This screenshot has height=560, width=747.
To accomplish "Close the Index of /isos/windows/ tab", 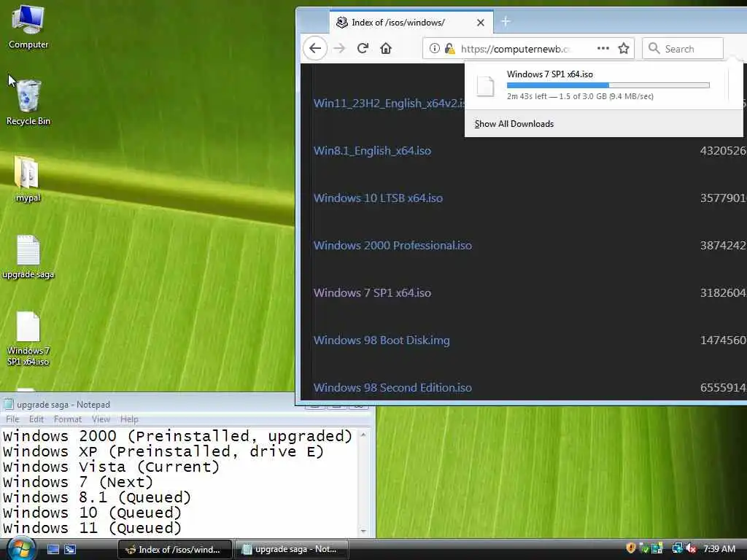I will [481, 23].
